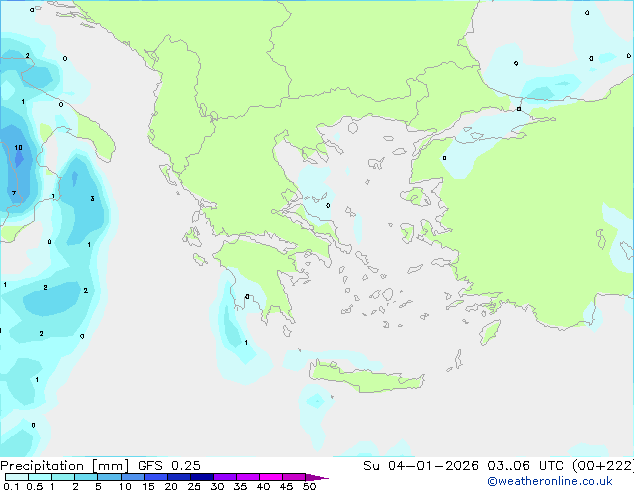
Task: Click the '50' legend scale label
Action: pos(309,486)
